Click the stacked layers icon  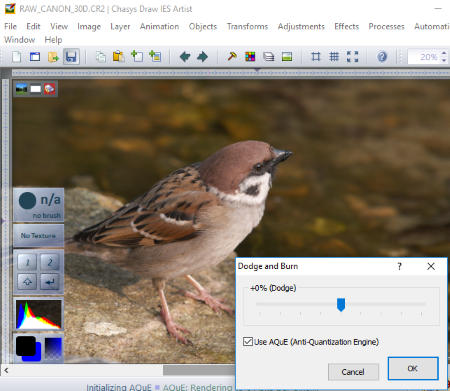(269, 57)
